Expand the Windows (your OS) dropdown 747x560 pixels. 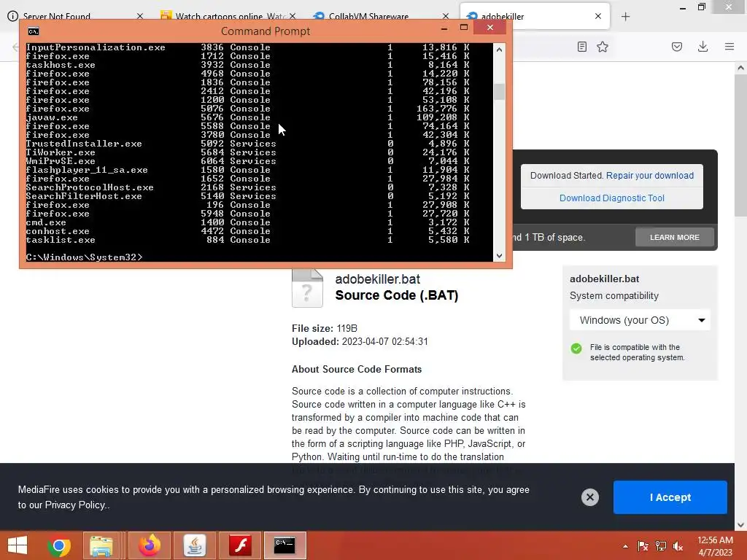coord(640,320)
